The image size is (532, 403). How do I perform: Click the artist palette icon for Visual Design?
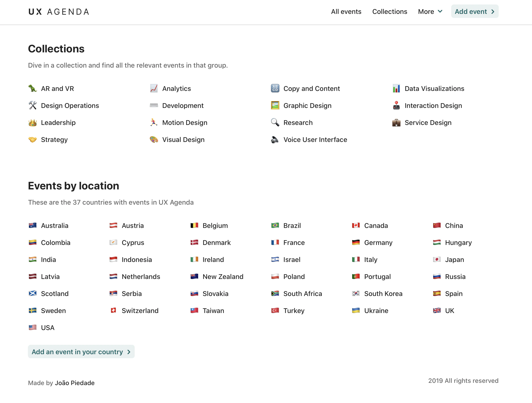click(154, 140)
